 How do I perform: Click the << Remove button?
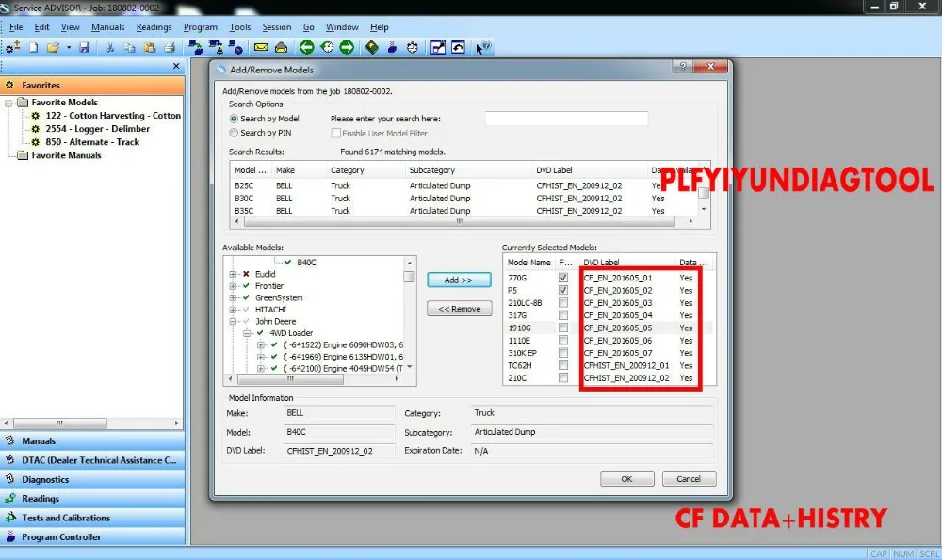point(460,309)
